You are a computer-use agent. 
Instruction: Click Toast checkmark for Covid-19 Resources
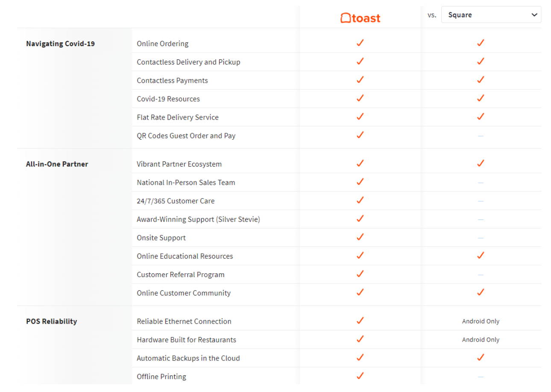pos(360,98)
